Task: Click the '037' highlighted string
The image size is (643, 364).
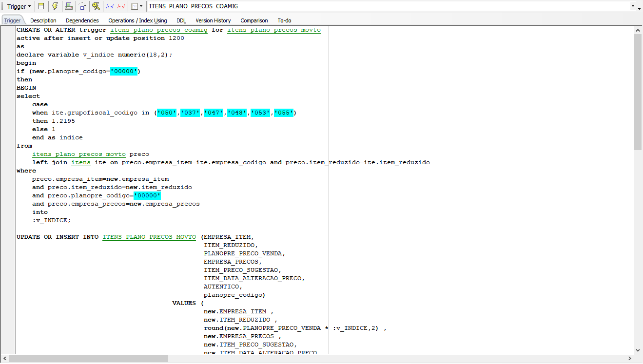Action: (190, 113)
